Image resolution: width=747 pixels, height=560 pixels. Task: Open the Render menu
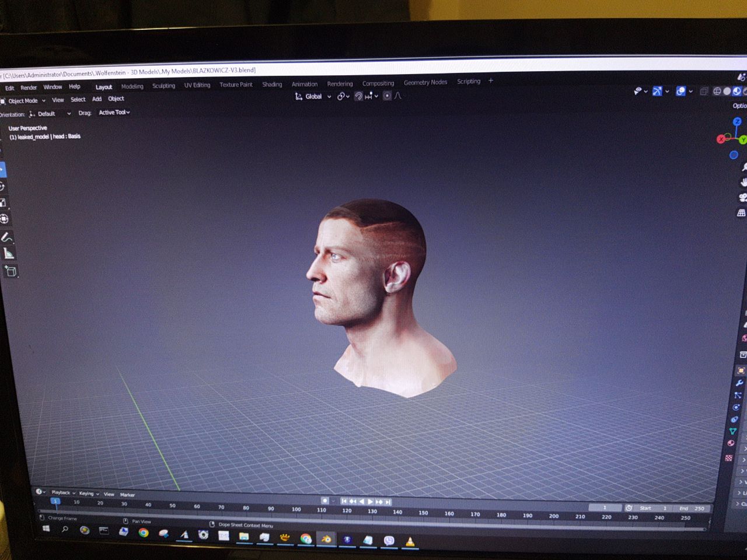[x=29, y=87]
